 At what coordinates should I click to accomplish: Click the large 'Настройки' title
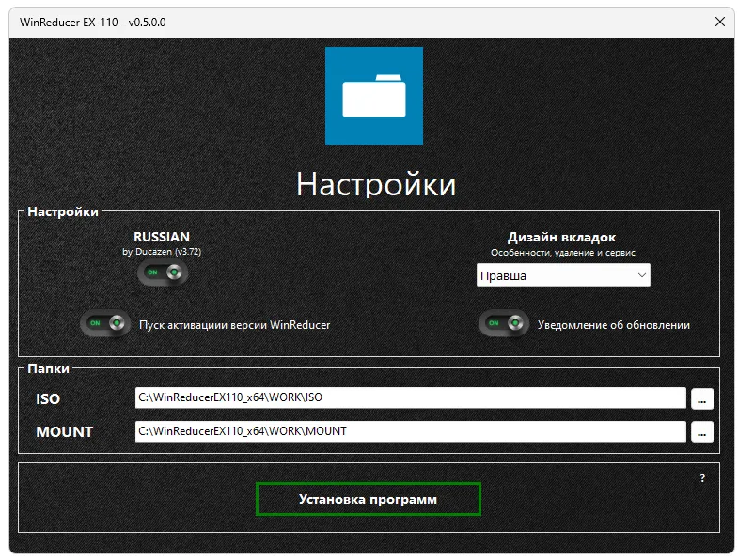click(376, 184)
